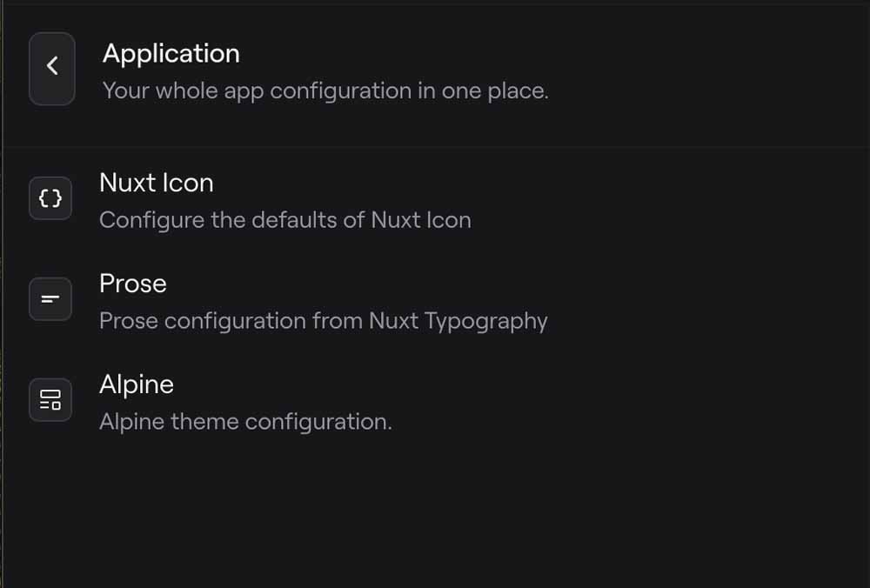Click 'Your whole app configuration in one place.' subtitle

point(325,91)
